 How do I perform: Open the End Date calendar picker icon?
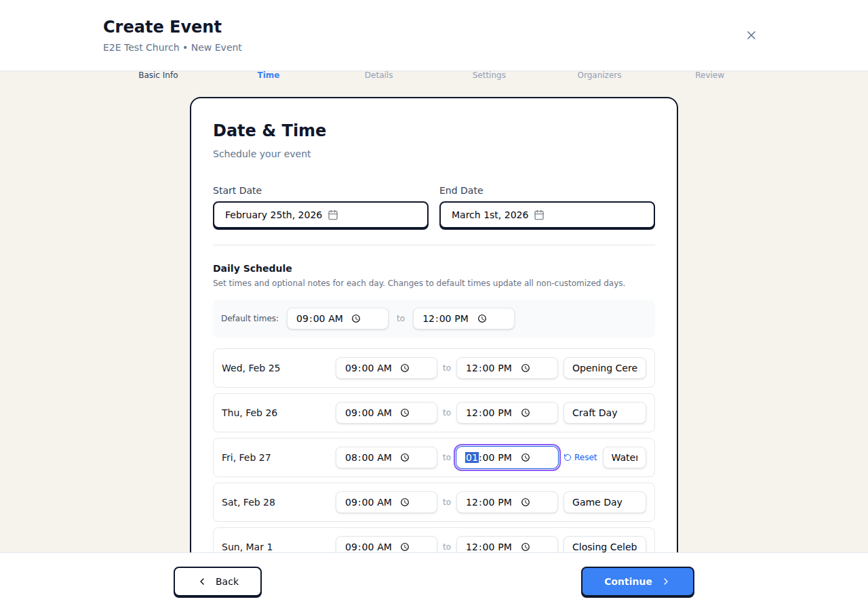(539, 214)
